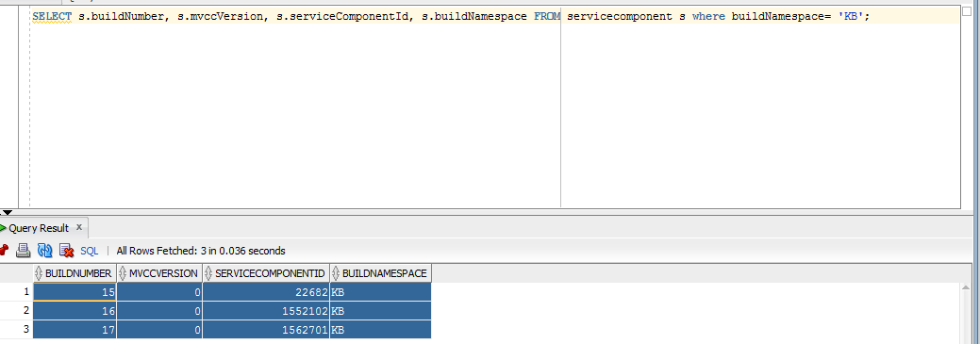Refresh the query results

click(x=44, y=251)
